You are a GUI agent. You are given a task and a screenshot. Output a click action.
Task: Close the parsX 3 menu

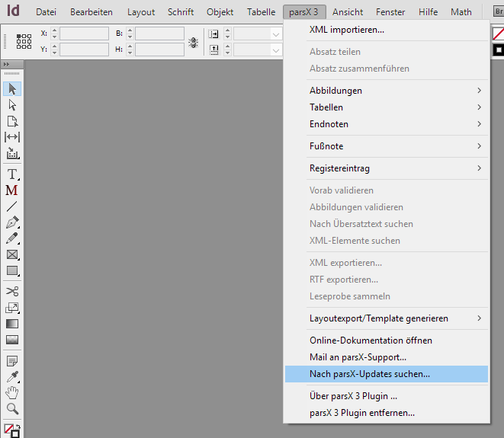304,12
